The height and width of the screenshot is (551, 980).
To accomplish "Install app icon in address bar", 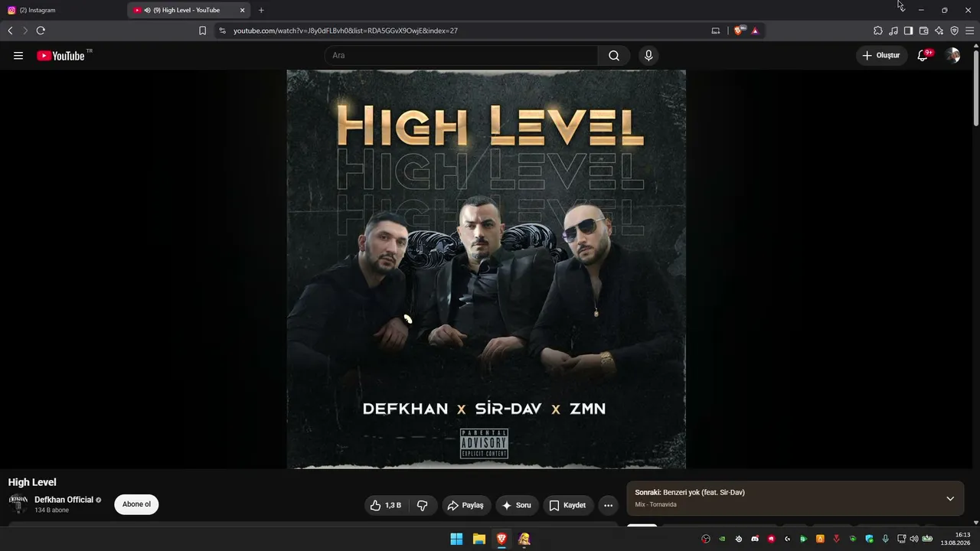I will pyautogui.click(x=716, y=31).
